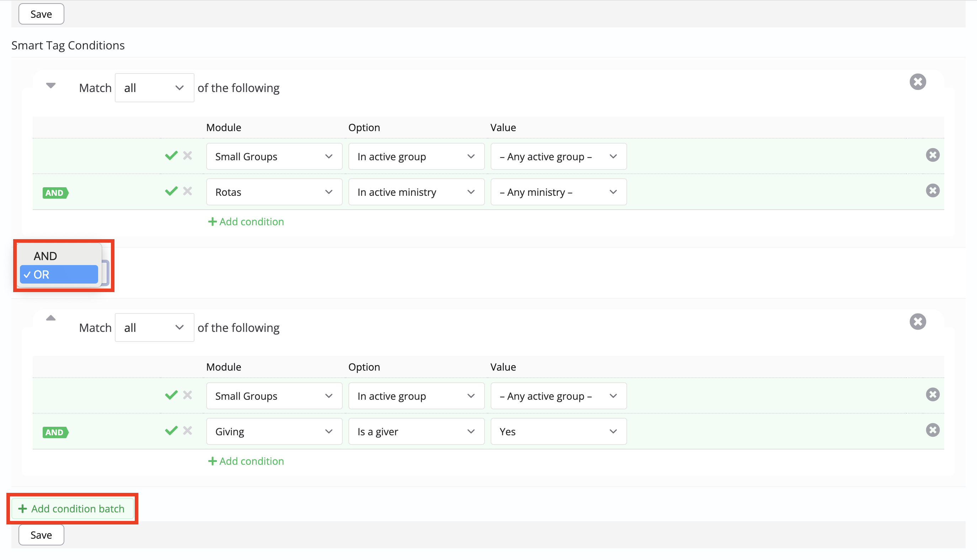Click AND badge on Giving row
The width and height of the screenshot is (977, 560).
pos(55,432)
